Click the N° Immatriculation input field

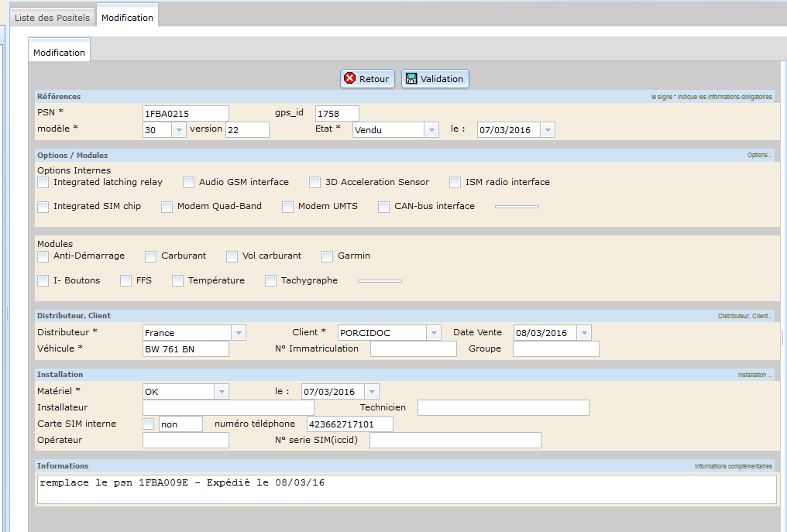point(413,349)
